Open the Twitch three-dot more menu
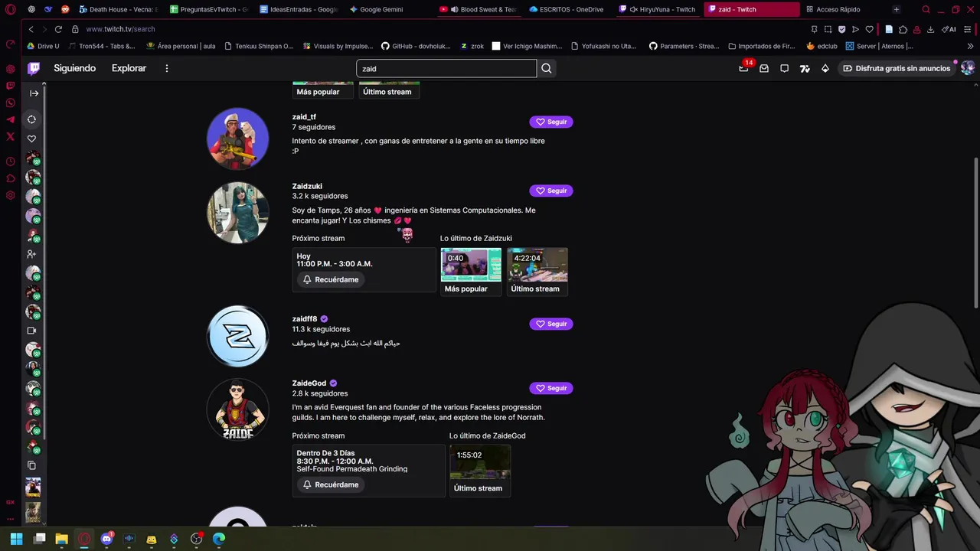Screen dimensions: 980x551 click(x=166, y=68)
